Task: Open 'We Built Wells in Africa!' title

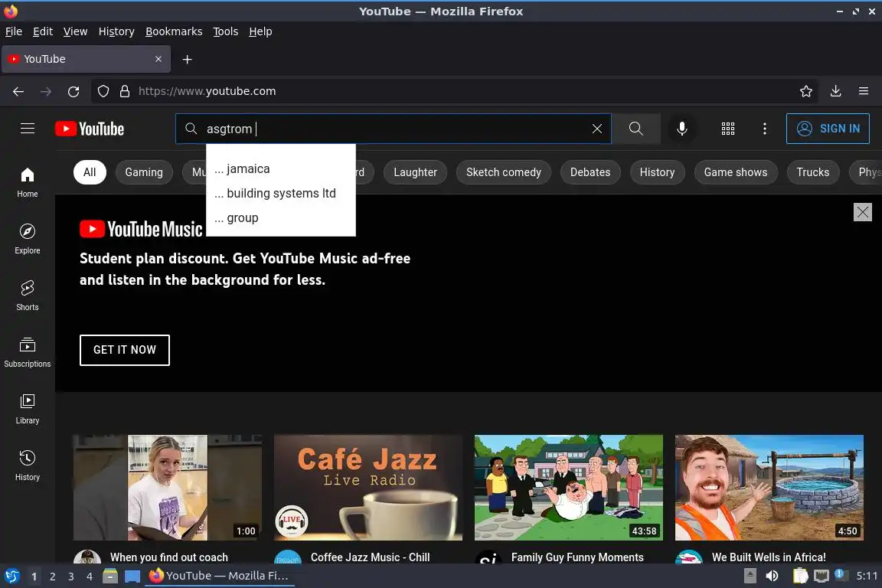Action: click(x=769, y=557)
